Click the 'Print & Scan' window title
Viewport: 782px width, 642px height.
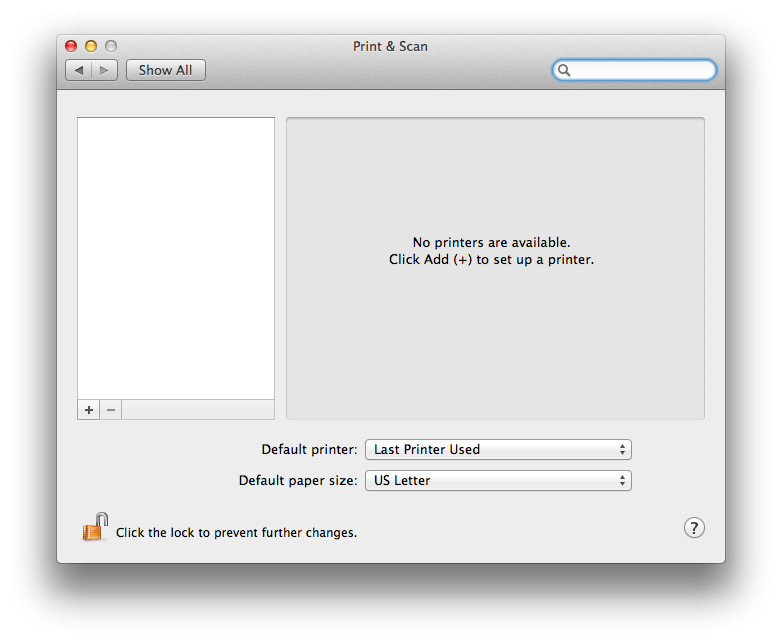(x=390, y=46)
